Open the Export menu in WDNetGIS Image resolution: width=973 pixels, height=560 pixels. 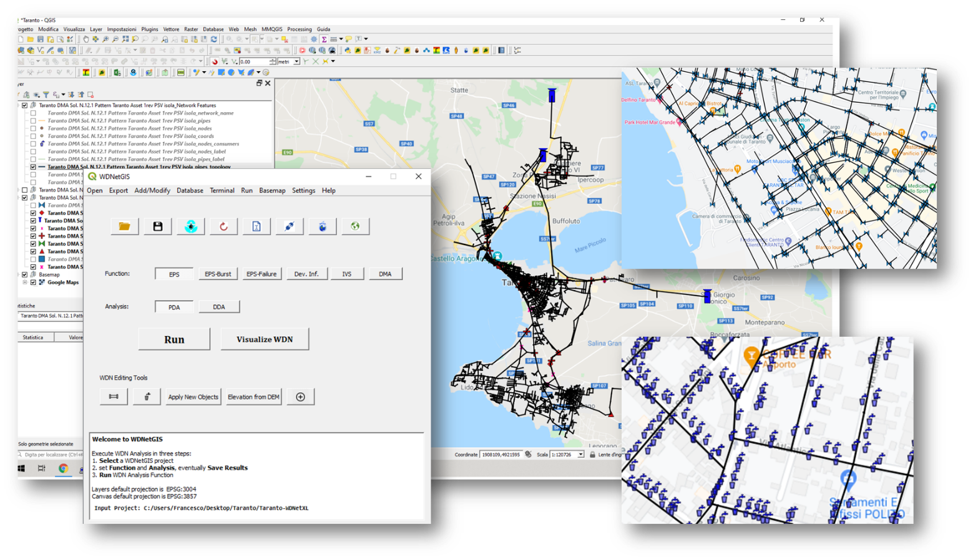click(x=118, y=191)
